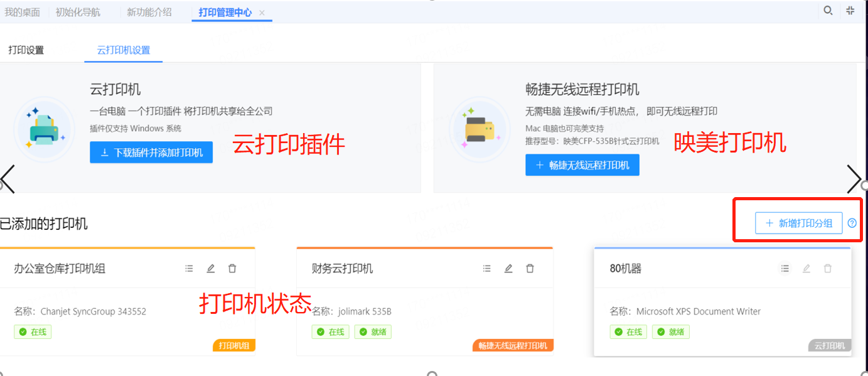Open the 新功能介绍 tab
Viewport: 868px width, 376px height.
click(149, 12)
